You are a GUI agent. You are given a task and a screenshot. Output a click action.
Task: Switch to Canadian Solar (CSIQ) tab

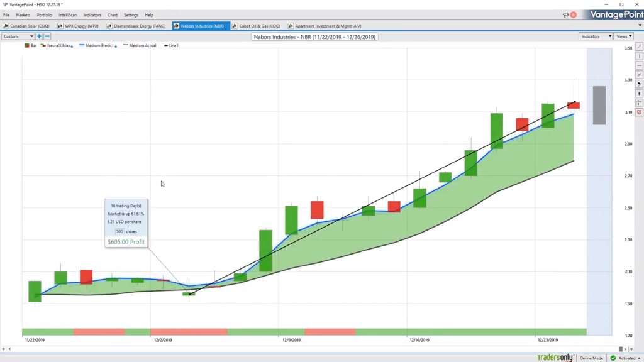pos(26,26)
